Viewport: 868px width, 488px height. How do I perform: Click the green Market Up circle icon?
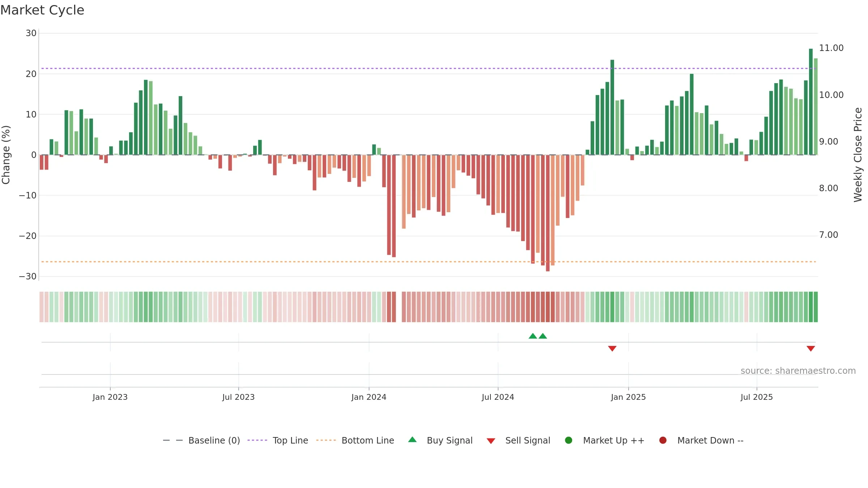pyautogui.click(x=569, y=440)
